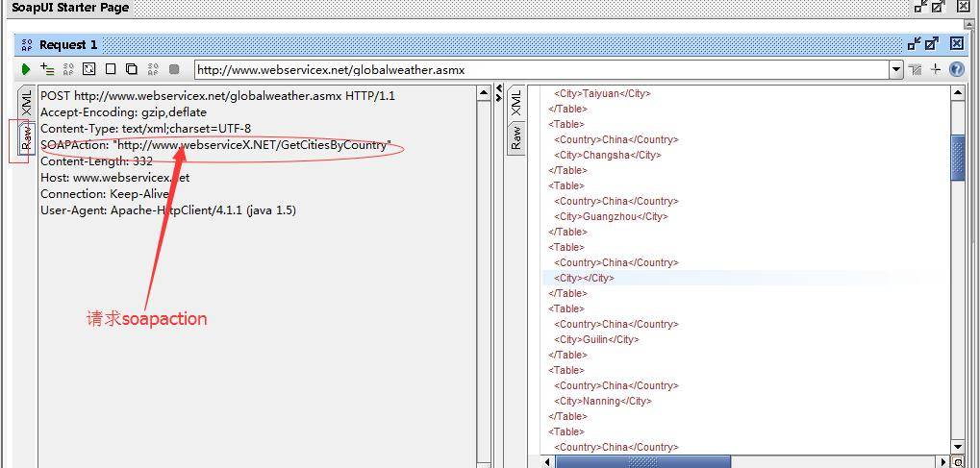
Task: Switch request view to XML tab
Action: [26, 102]
